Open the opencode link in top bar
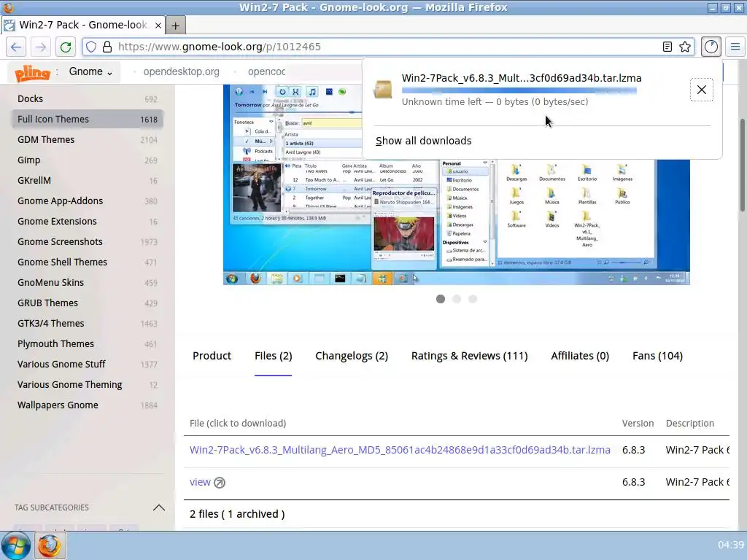Viewport: 747px width, 560px height. tap(267, 71)
